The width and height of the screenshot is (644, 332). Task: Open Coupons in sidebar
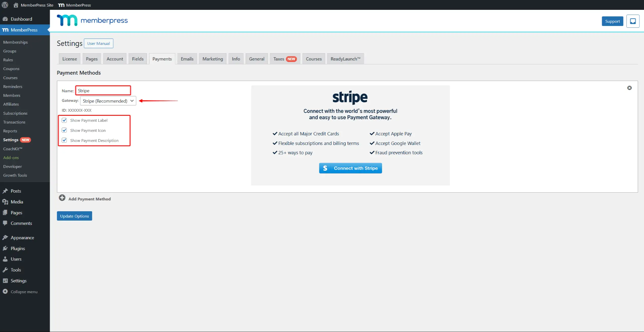point(11,69)
